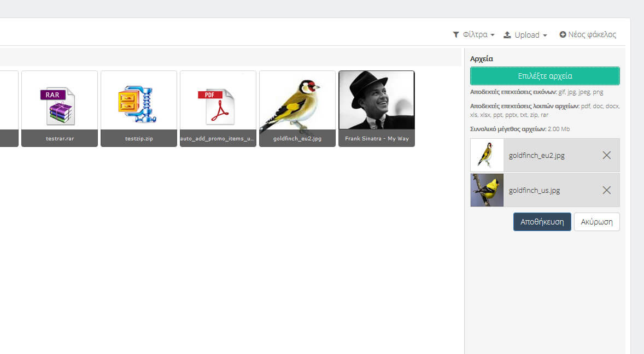Click the Συνολικό μέγεθος αρχείων 2.00 Mb text

pyautogui.click(x=519, y=129)
